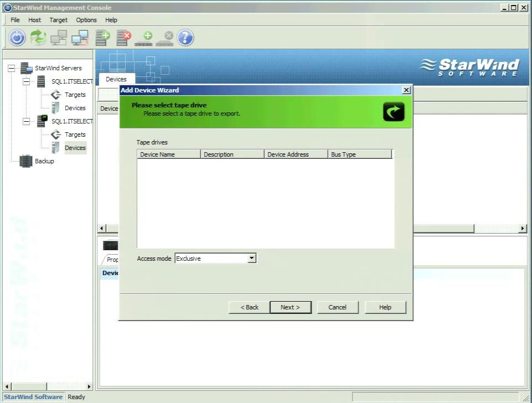Open the File menu
This screenshot has width=532, height=403.
click(x=15, y=20)
